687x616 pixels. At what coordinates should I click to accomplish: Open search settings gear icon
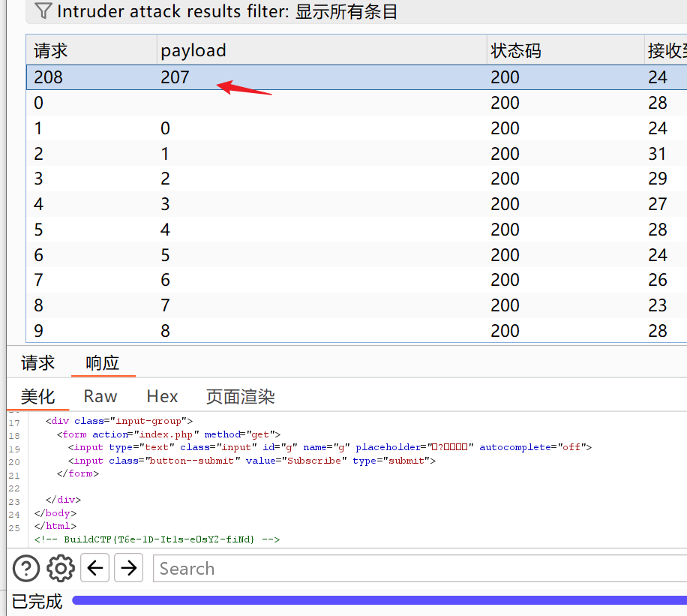tap(61, 568)
